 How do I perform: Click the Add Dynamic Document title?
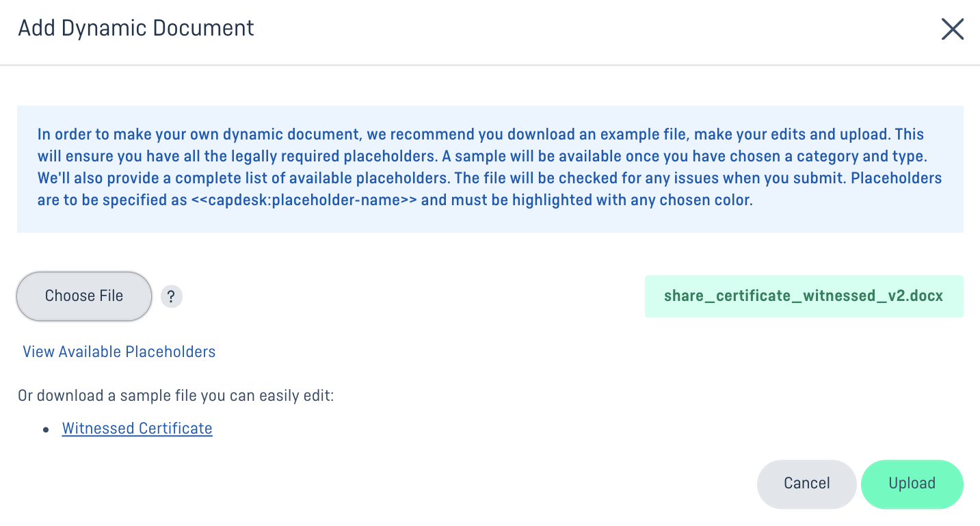click(x=136, y=28)
